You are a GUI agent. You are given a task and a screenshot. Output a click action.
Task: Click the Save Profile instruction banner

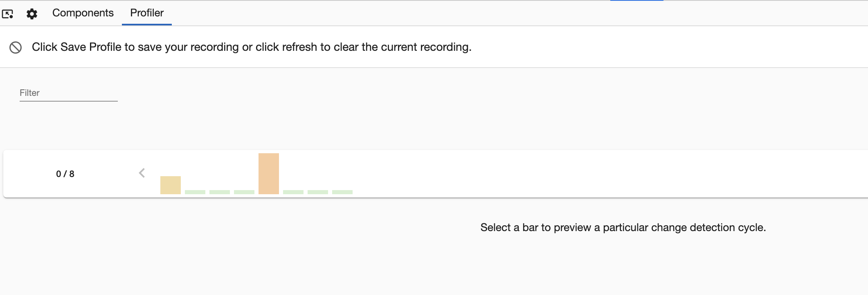coord(252,47)
